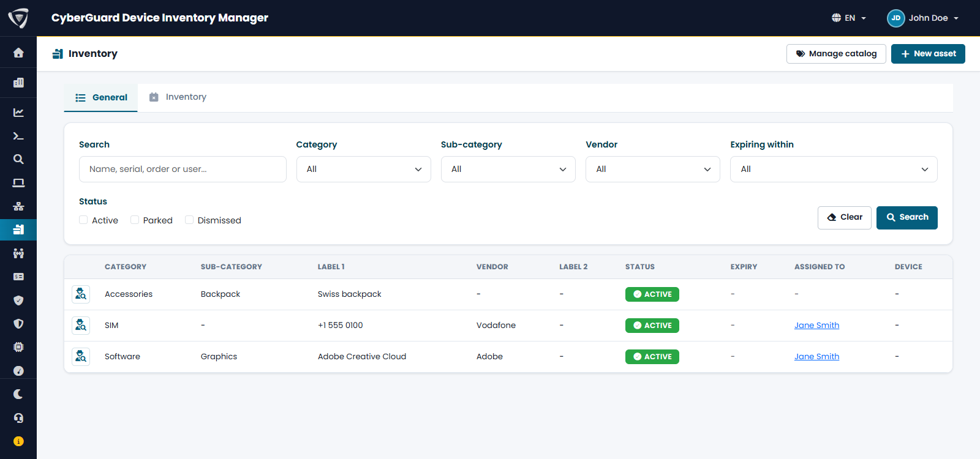980x459 pixels.
Task: Open the home icon in sidebar
Action: (18, 53)
